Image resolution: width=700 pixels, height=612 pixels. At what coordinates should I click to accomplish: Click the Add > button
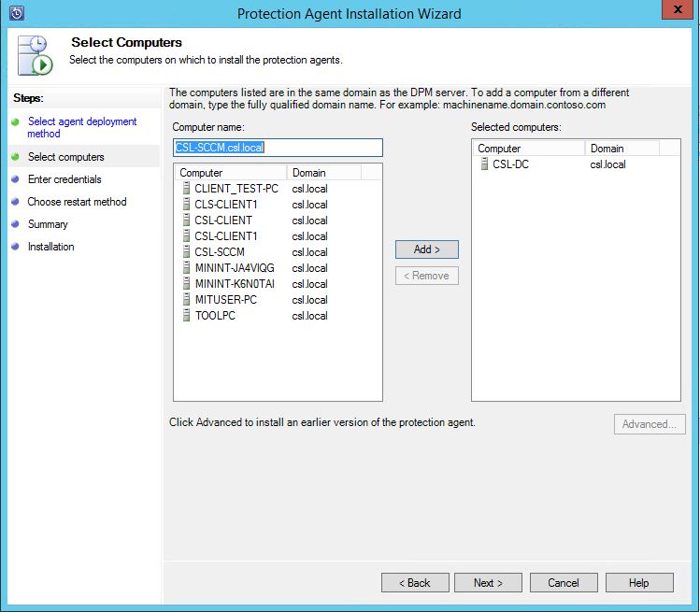427,249
